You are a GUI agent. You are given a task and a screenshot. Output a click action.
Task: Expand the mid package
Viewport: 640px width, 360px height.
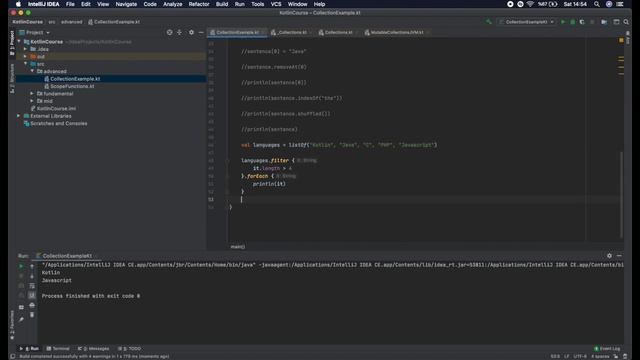(x=32, y=101)
